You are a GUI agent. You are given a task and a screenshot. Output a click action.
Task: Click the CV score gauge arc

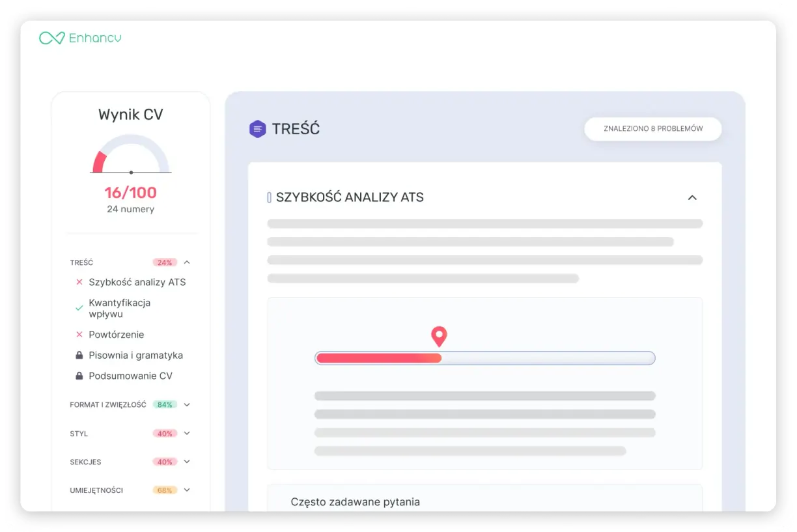point(131,154)
